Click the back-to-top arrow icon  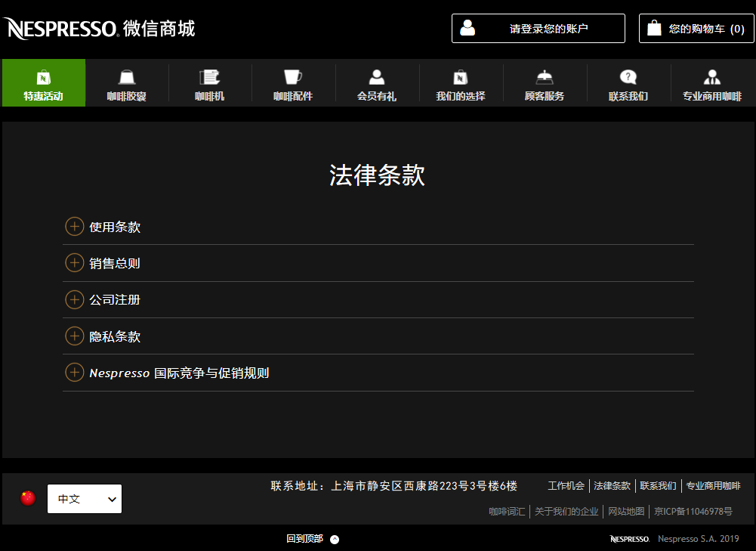(x=335, y=539)
